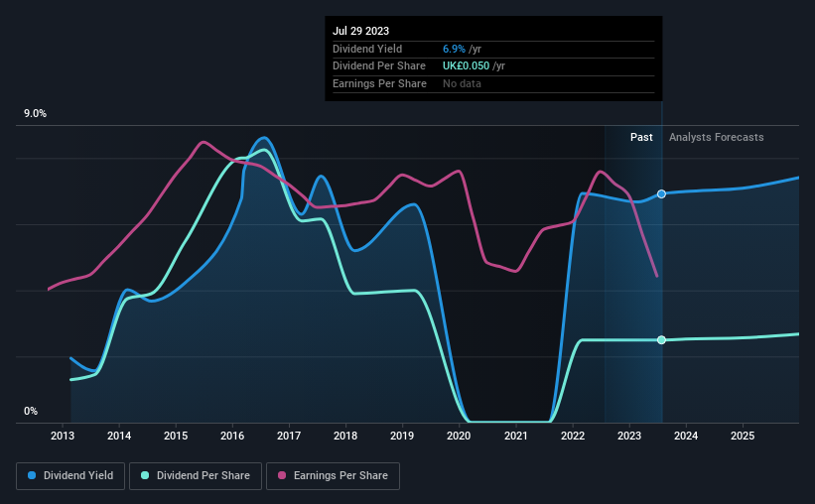This screenshot has width=815, height=504.
Task: Click the 0% y-axis label
Action: point(31,411)
